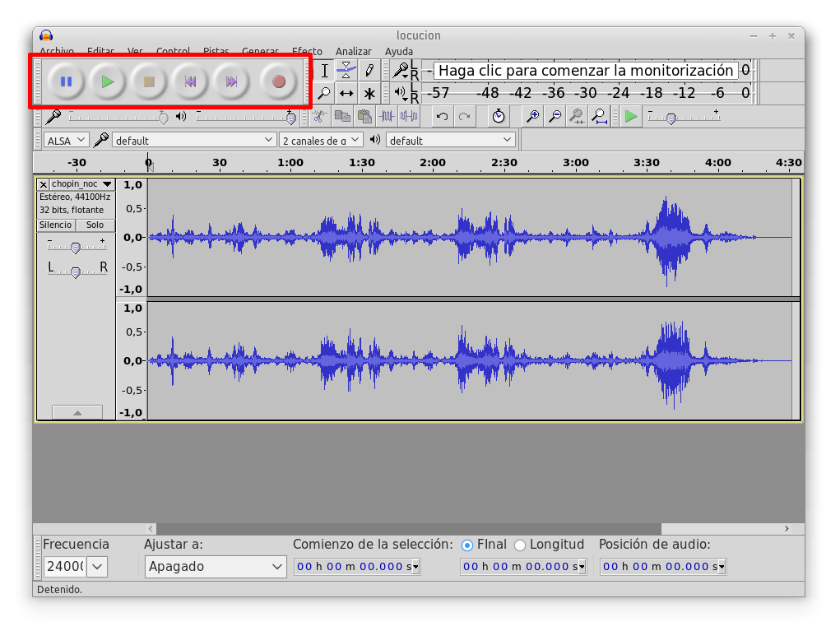Adjust the track gain slider
Image resolution: width=840 pixels, height=631 pixels.
(x=76, y=247)
